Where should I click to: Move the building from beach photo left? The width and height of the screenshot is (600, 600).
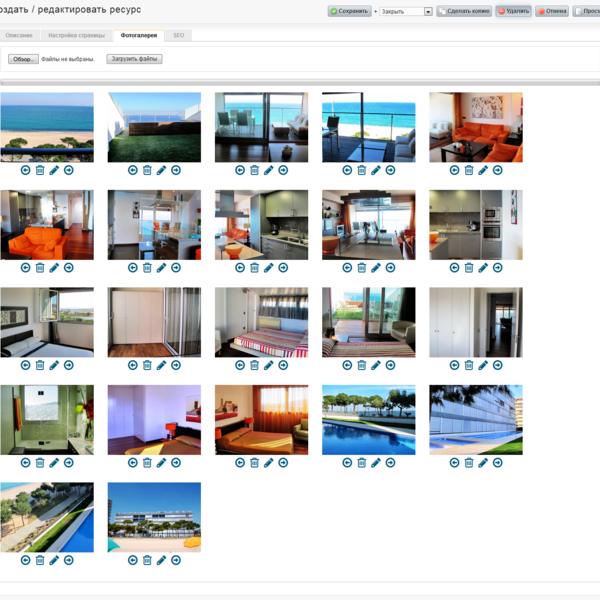tap(133, 561)
